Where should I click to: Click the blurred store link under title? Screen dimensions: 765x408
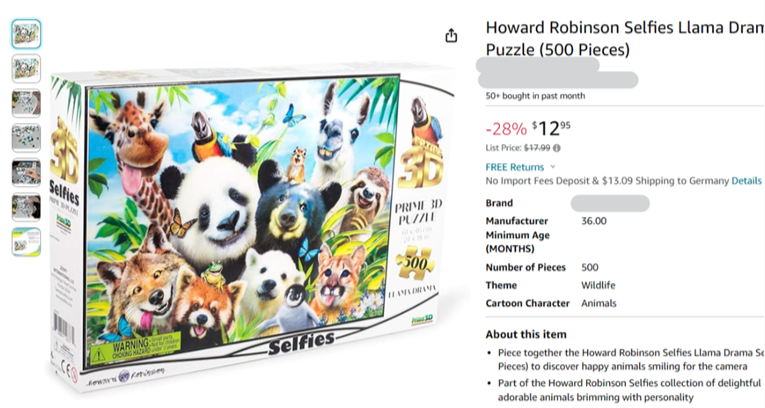(538, 64)
